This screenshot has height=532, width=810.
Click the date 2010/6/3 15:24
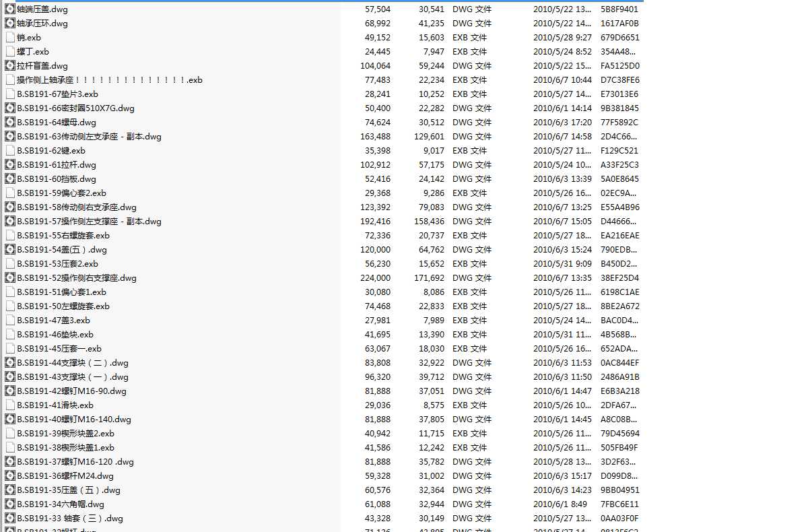562,250
